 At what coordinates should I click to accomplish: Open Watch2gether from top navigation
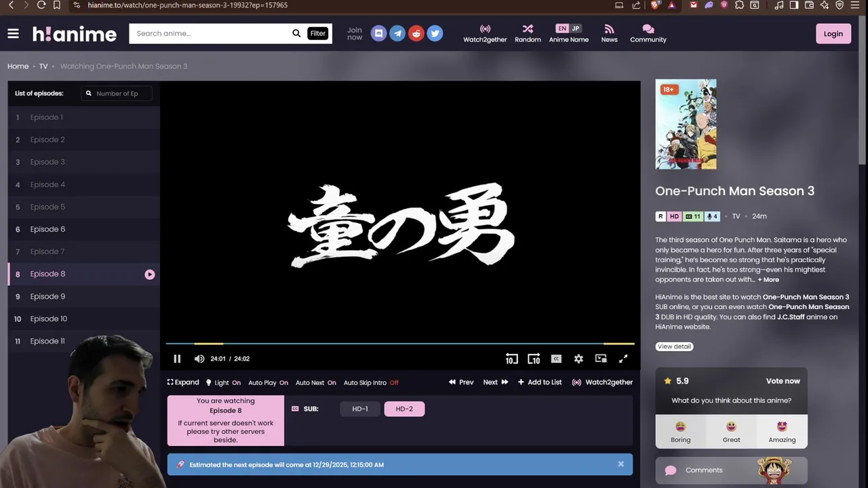click(x=485, y=33)
